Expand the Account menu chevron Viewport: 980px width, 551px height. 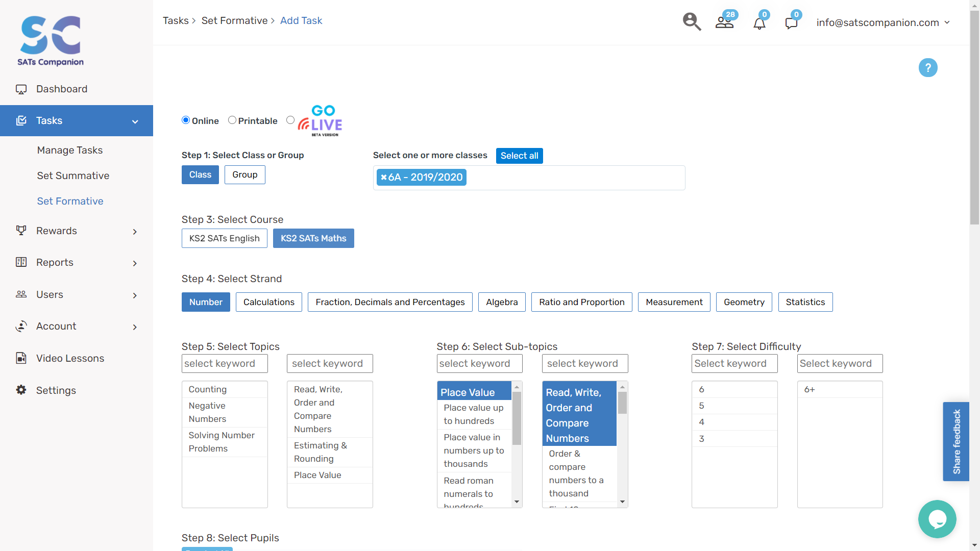135,327
